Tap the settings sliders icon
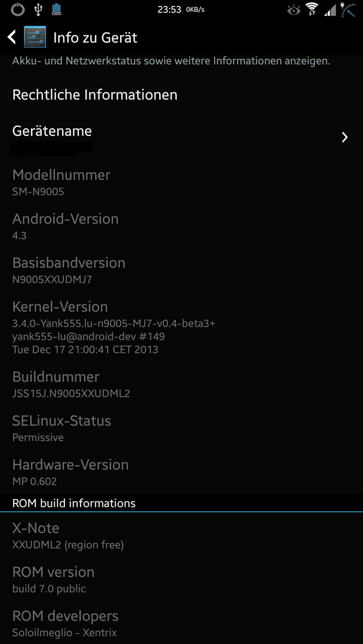 click(35, 38)
